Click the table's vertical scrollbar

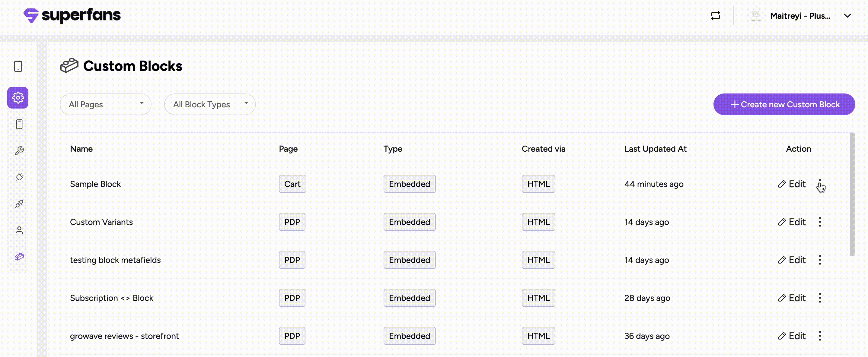coord(852,194)
